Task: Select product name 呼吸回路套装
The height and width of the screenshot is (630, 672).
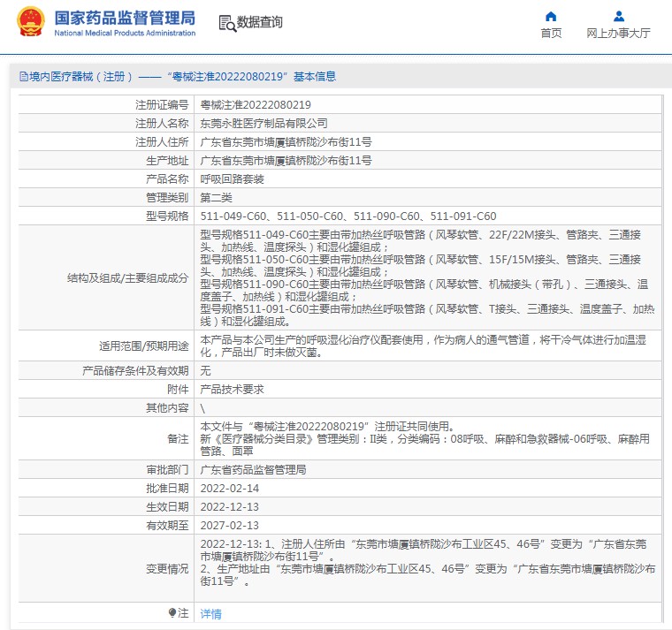Action: [x=232, y=179]
